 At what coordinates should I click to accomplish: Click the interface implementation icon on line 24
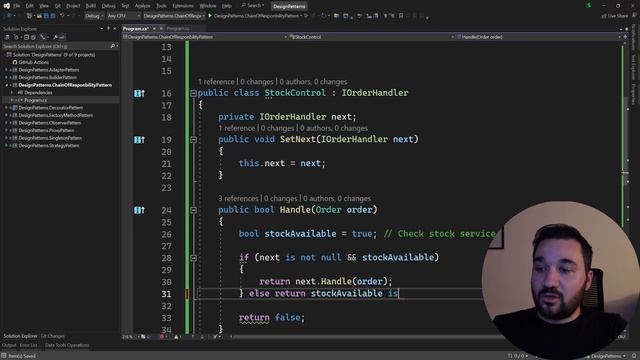click(x=139, y=210)
